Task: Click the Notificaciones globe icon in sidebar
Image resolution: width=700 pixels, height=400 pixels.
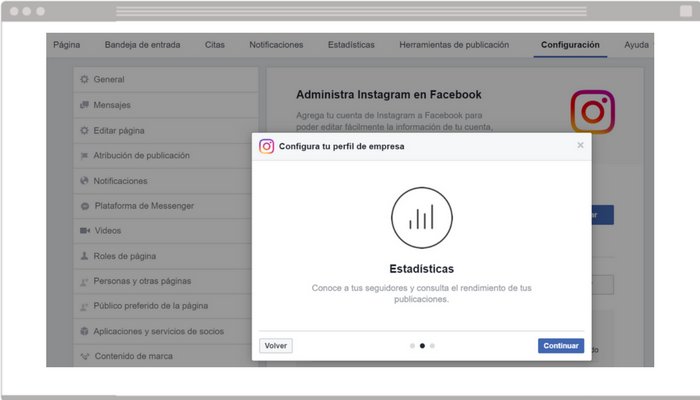Action: [84, 181]
